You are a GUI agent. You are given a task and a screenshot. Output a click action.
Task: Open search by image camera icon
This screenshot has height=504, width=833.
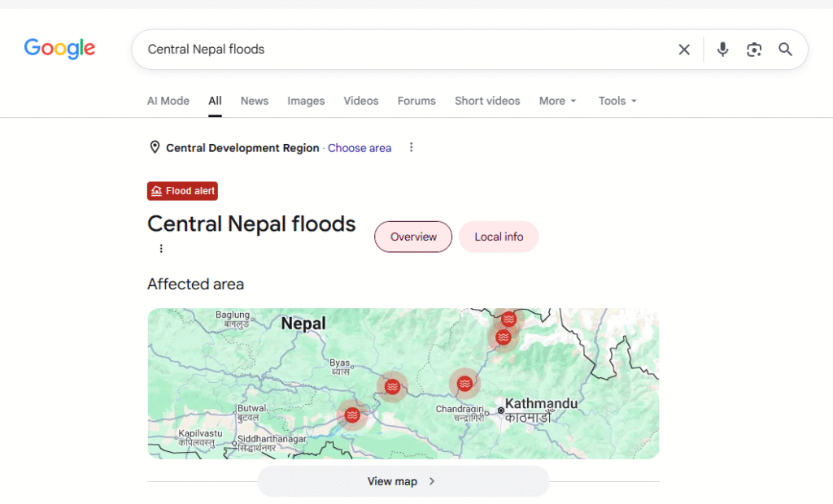pos(754,50)
